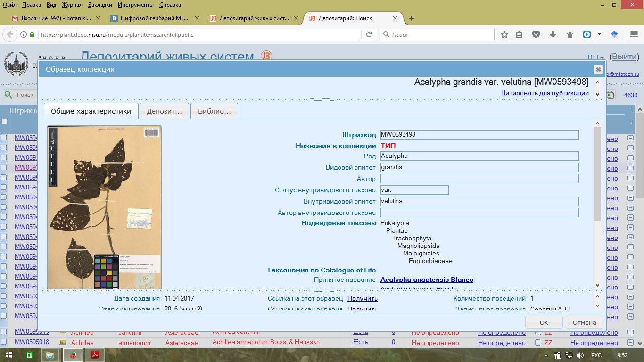Go to the browser home page icon

[570, 34]
